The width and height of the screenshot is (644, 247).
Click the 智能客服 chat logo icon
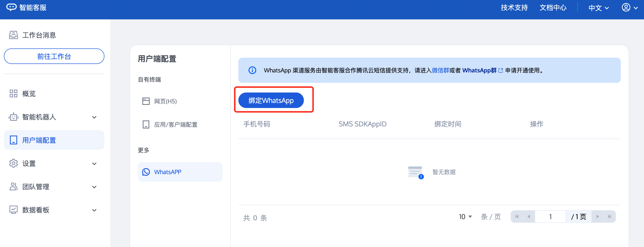(11, 7)
